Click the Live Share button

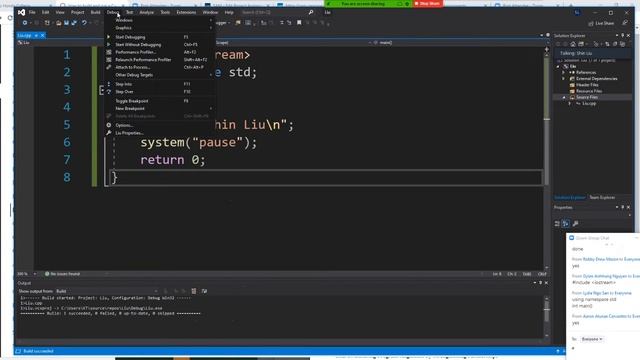click(x=601, y=23)
